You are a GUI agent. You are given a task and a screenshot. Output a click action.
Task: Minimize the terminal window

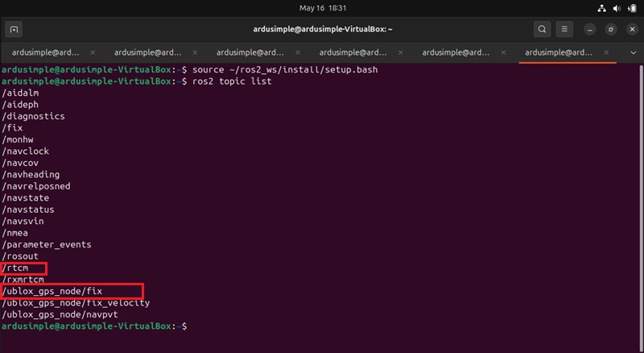tap(590, 30)
